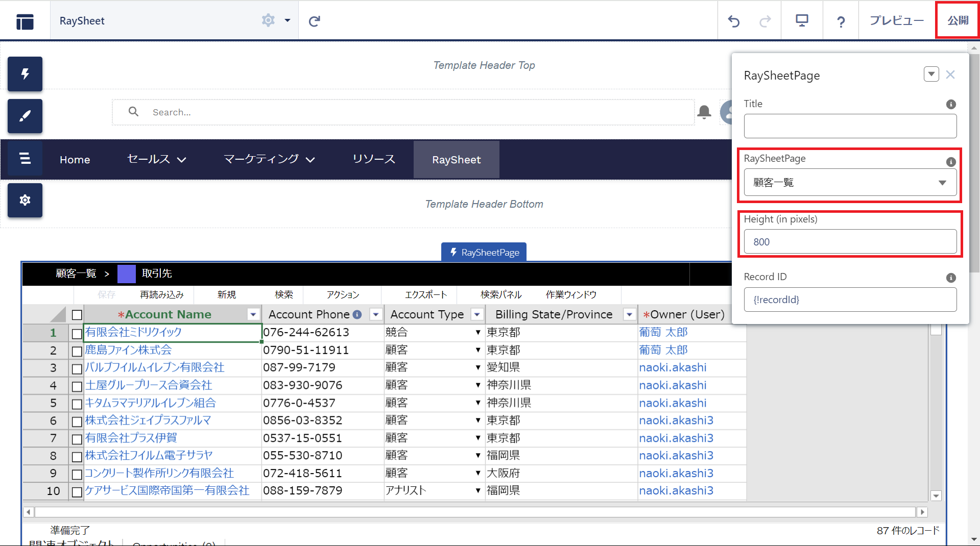This screenshot has width=980, height=546.
Task: Click the 公開 publish button
Action: point(958,20)
